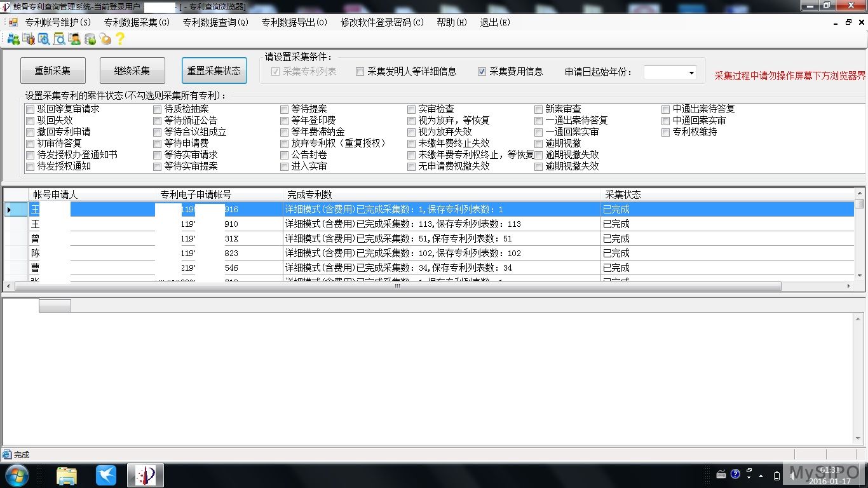The width and height of the screenshot is (868, 488).
Task: Open the 专利数据采集(G) menu
Action: coord(137,22)
